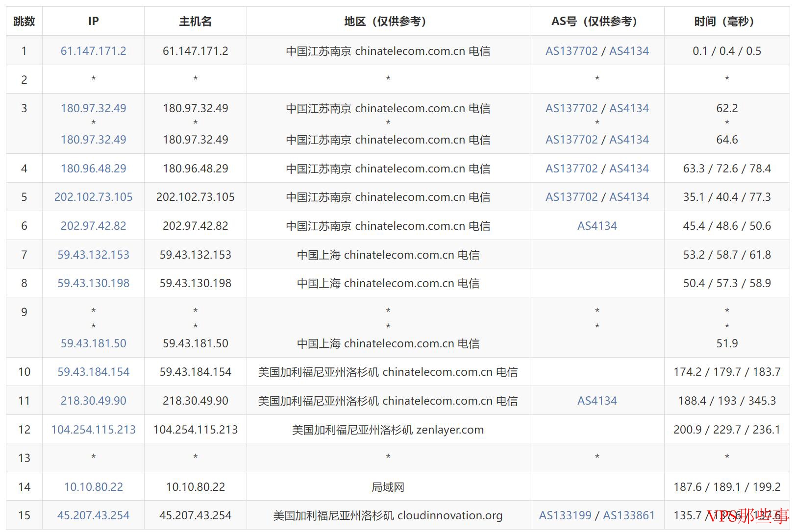
Task: Open the AS133199 link
Action: click(565, 515)
